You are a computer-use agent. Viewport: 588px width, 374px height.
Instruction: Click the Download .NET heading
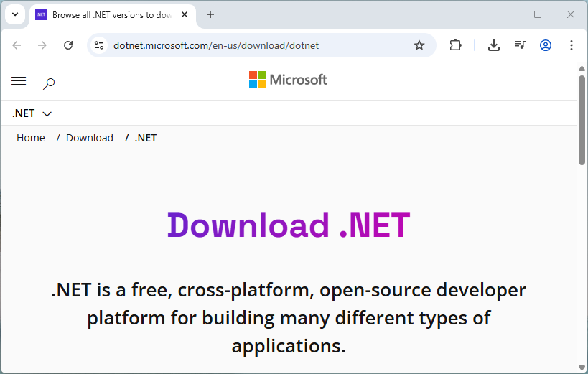(289, 225)
